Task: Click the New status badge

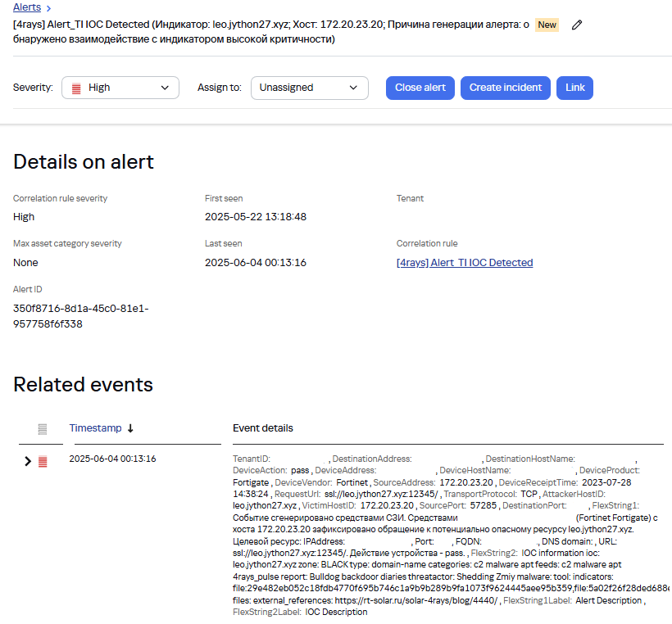Action: pos(547,25)
